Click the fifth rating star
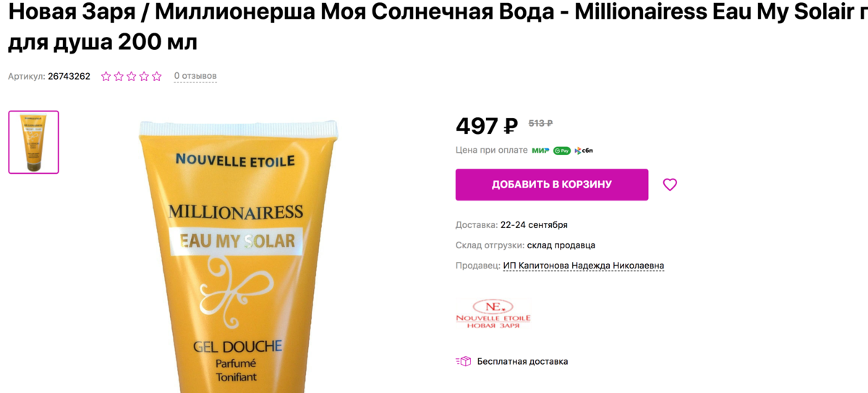 157,76
